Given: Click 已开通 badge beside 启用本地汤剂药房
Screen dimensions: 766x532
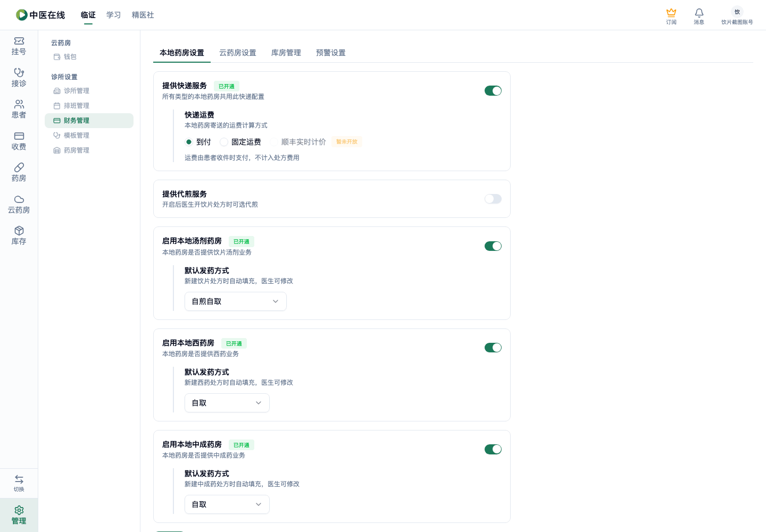Looking at the screenshot, I should pyautogui.click(x=242, y=241).
